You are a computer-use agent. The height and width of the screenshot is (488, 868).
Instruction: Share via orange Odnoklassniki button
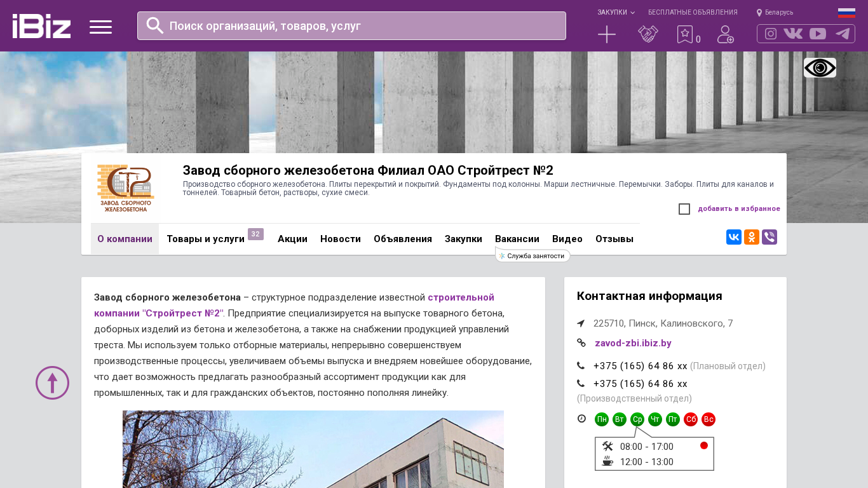tap(752, 237)
